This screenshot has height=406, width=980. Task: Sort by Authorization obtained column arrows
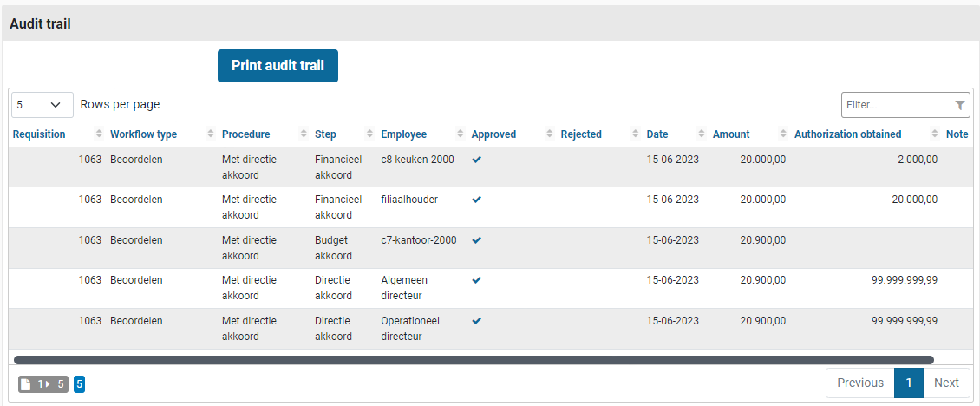935,134
